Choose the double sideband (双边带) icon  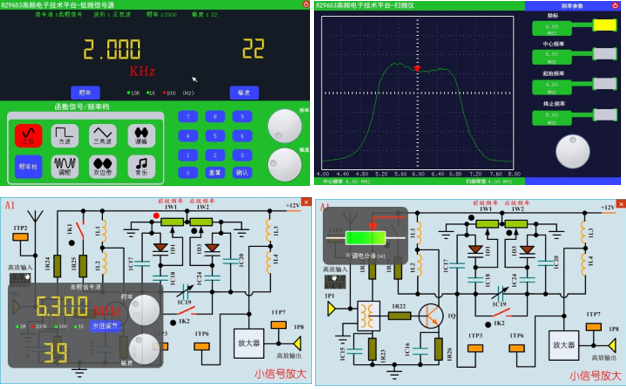point(103,166)
